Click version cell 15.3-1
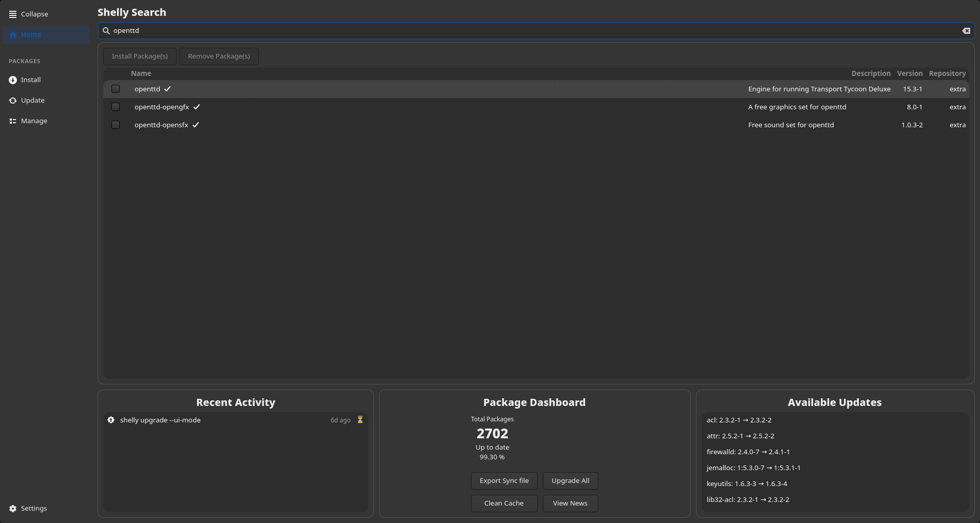Viewport: 980px width, 523px height. [x=912, y=89]
